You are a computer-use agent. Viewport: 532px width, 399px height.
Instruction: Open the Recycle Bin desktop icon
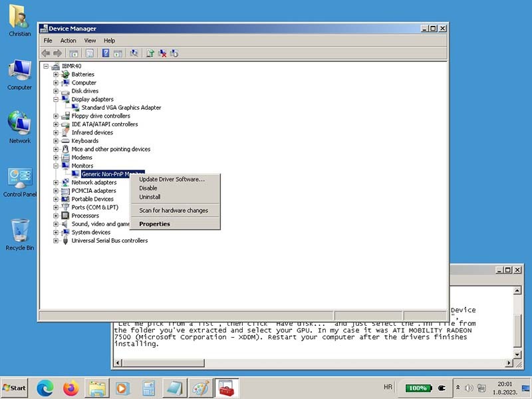pyautogui.click(x=20, y=234)
